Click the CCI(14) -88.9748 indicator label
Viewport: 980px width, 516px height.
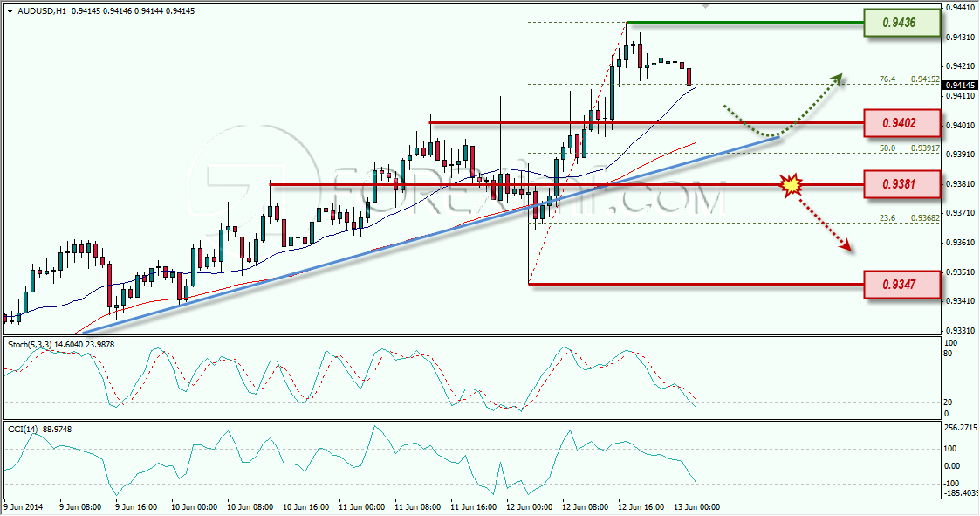(39, 429)
